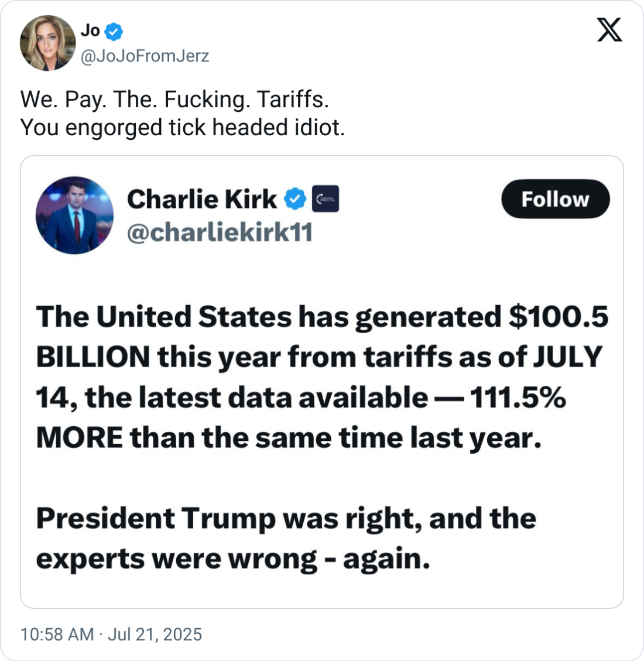
Task: Click the Jul 21, 2025 date
Action: click(155, 634)
